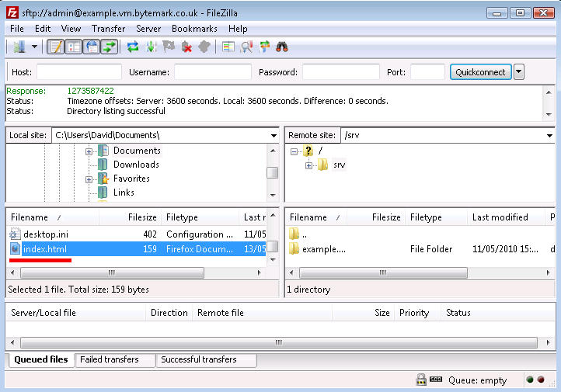Click the desktop.ini configuration file icon
Viewport: 561px width, 392px height.
15,234
